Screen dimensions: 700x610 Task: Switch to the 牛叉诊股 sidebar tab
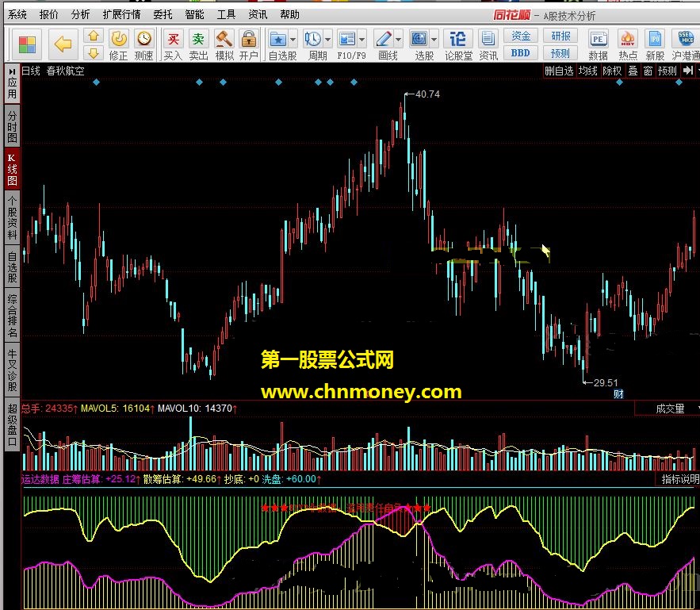12,370
